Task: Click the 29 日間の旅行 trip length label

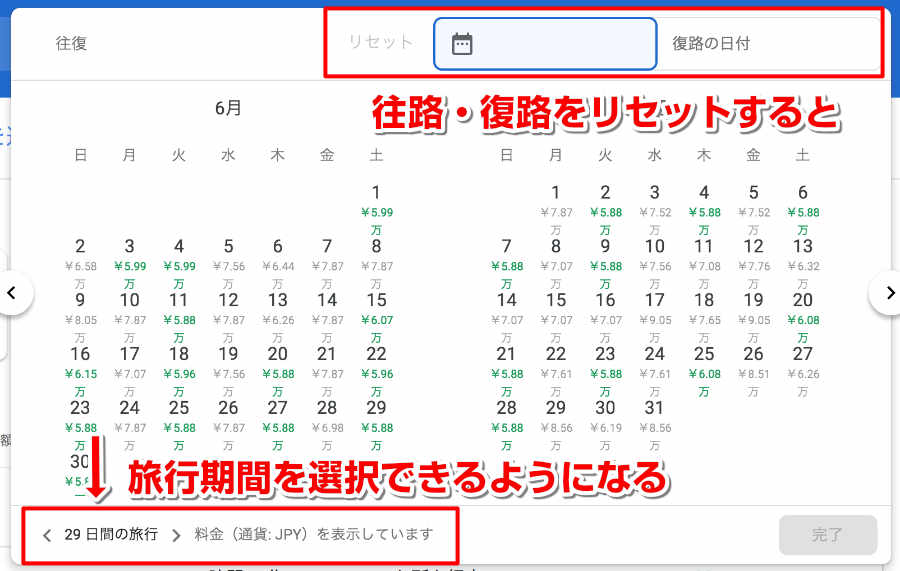Action: (111, 535)
